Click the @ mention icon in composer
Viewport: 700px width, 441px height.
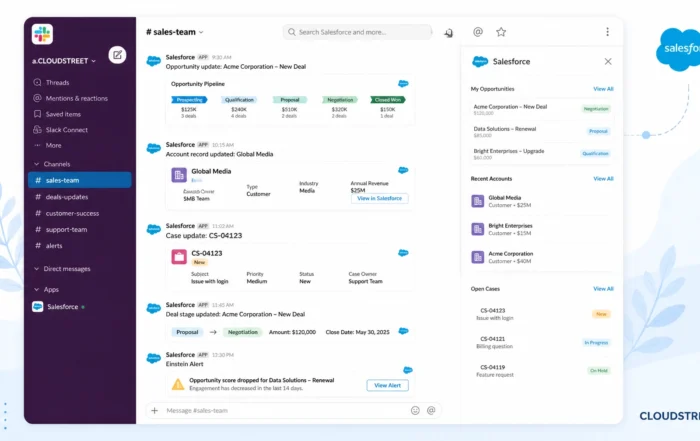tap(431, 411)
